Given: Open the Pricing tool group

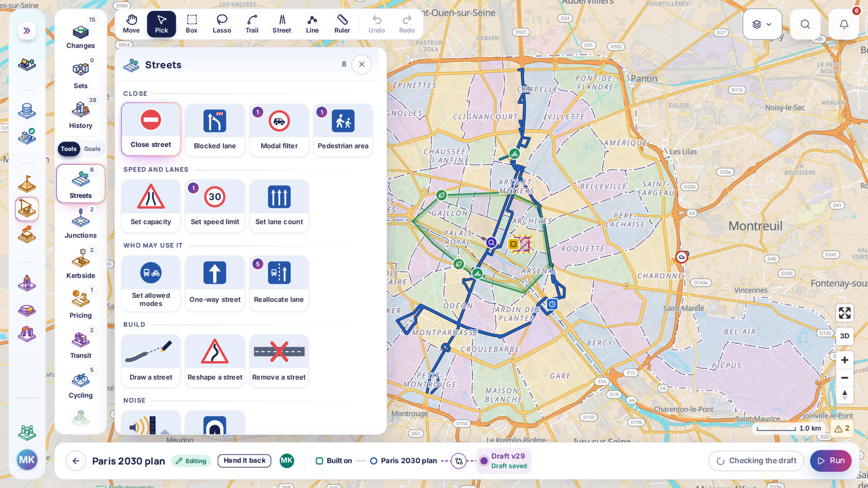Looking at the screenshot, I should coord(81,303).
